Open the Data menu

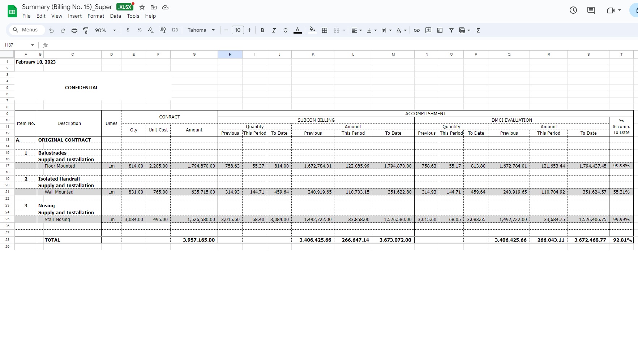(x=116, y=16)
